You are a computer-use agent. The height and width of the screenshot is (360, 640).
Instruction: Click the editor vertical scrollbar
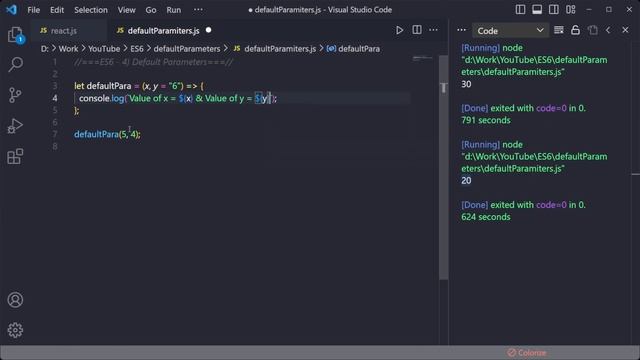pos(443,167)
